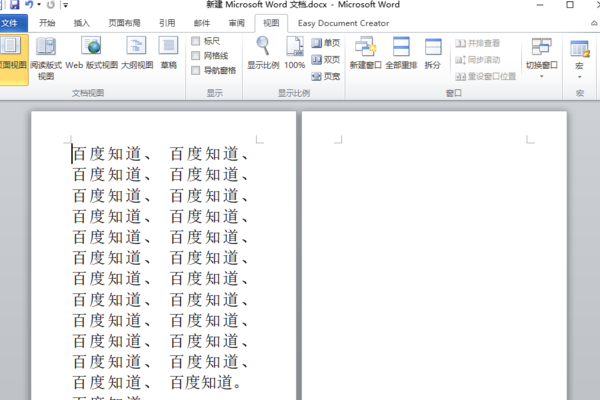Open the Undo history dropdown arrow

39,5
